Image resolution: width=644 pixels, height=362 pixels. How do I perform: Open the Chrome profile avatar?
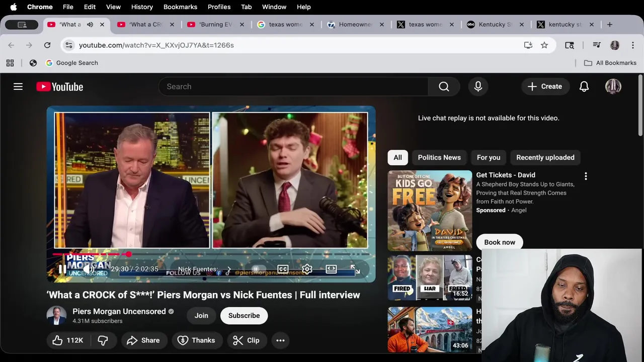pos(615,45)
